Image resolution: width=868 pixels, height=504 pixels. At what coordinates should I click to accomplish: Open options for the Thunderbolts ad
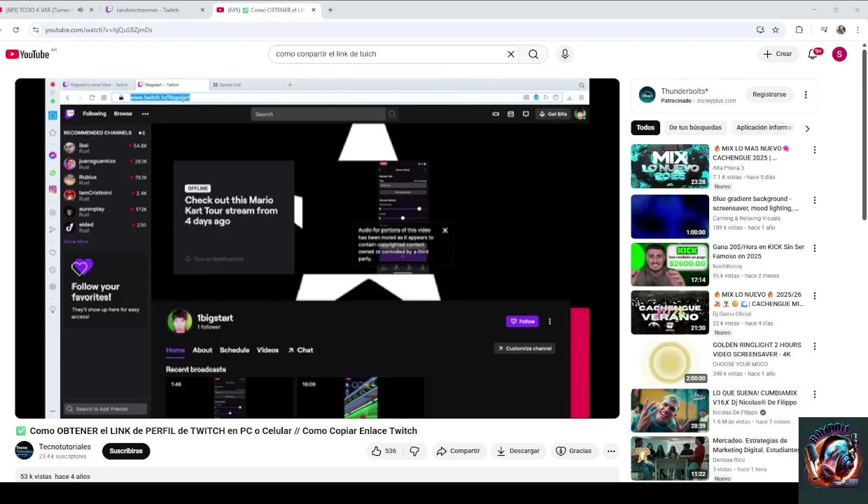click(x=806, y=94)
